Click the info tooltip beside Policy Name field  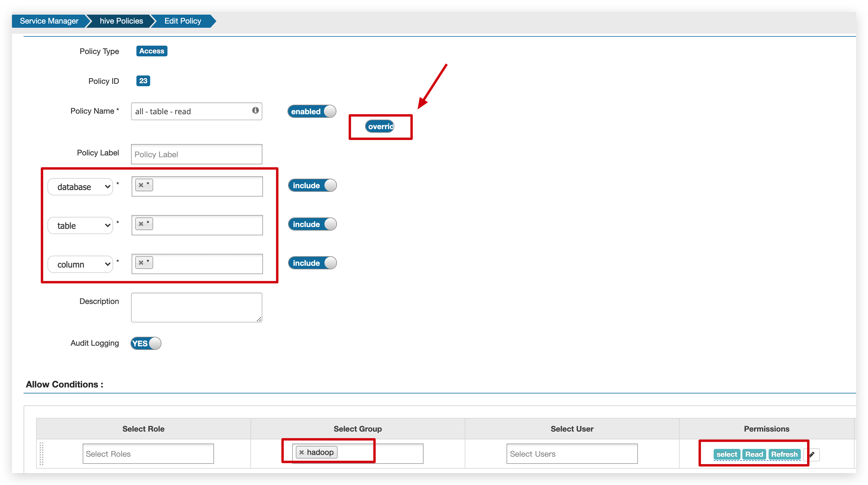coord(255,110)
